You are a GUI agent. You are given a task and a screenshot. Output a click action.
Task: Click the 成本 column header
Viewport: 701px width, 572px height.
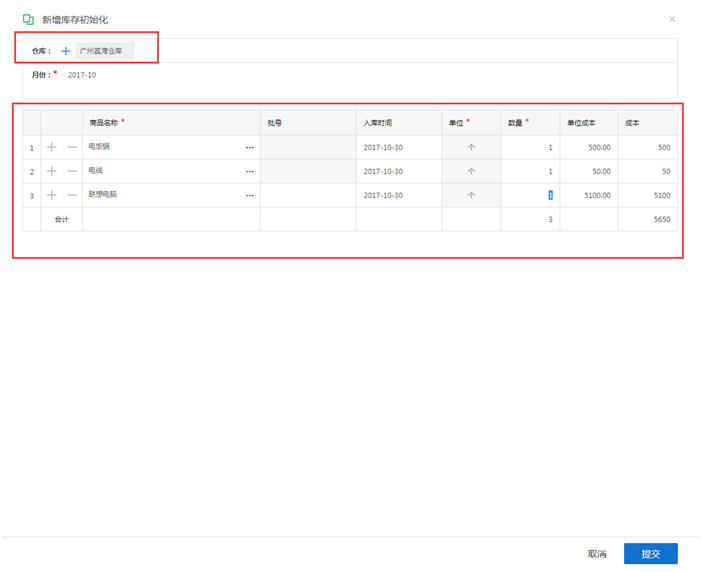pyautogui.click(x=647, y=123)
